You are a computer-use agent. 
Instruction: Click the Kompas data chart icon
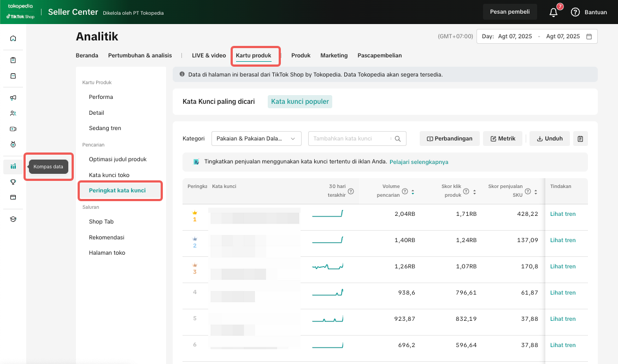coord(13,166)
